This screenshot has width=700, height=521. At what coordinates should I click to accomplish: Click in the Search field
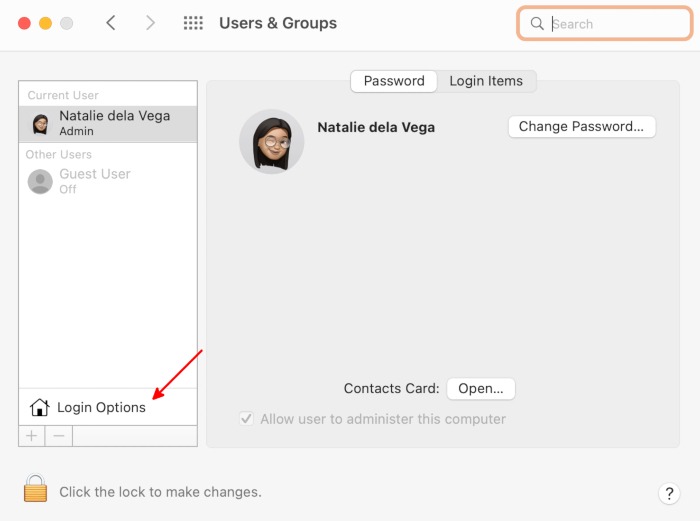tap(610, 23)
